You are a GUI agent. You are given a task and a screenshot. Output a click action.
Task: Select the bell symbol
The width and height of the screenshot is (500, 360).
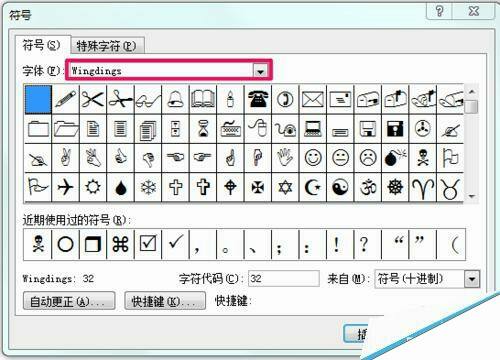pos(175,99)
